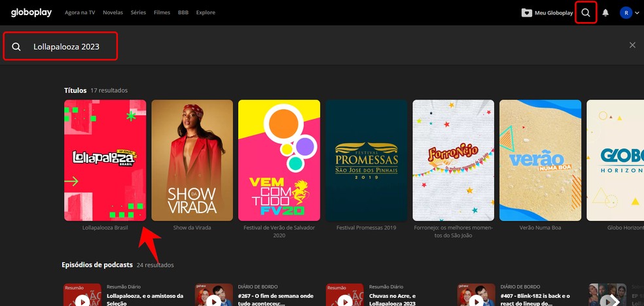Open the Novelas menu item

(x=113, y=12)
